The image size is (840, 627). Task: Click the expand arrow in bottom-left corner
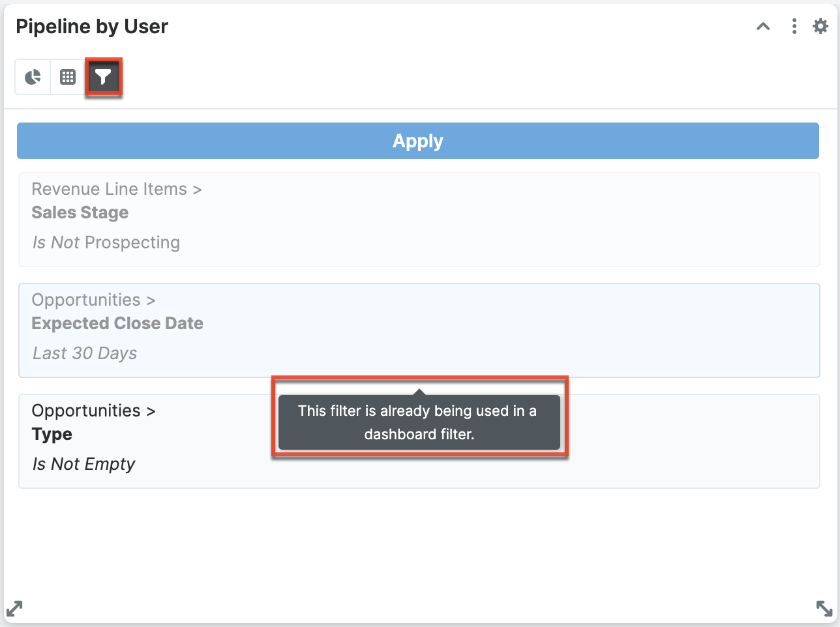14,608
